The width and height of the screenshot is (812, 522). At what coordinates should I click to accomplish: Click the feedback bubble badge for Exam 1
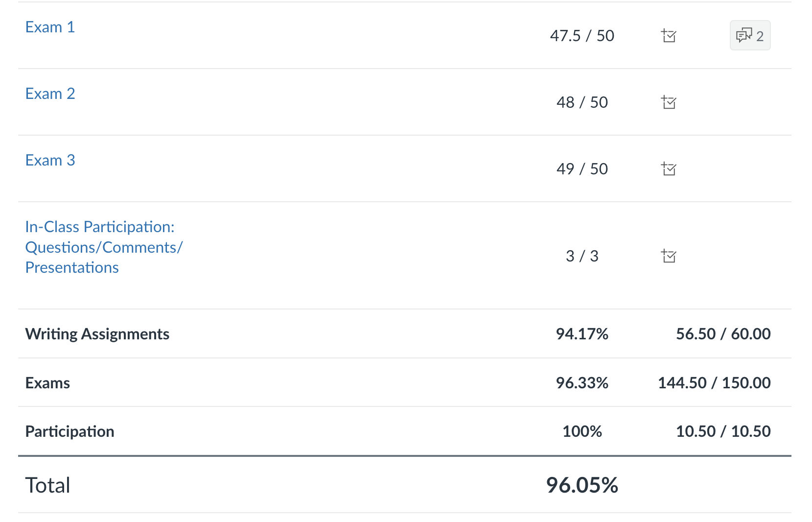(x=750, y=35)
